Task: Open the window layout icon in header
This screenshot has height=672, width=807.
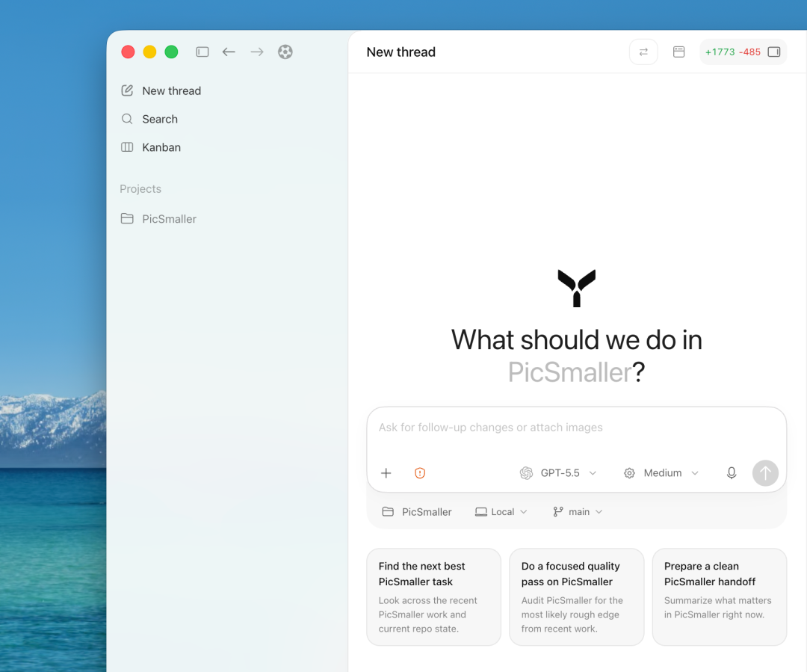Action: (x=678, y=52)
